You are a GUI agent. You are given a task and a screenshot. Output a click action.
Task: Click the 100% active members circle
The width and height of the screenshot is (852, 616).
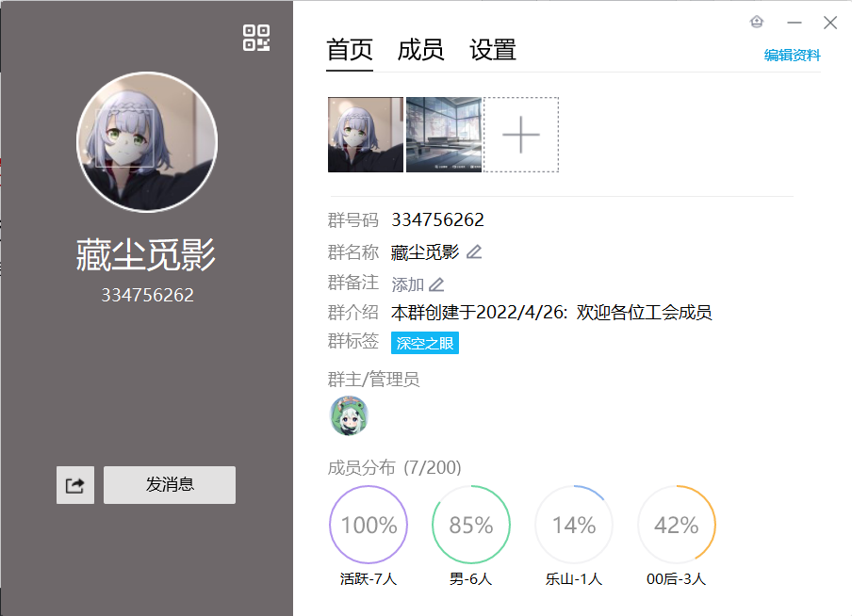(369, 525)
